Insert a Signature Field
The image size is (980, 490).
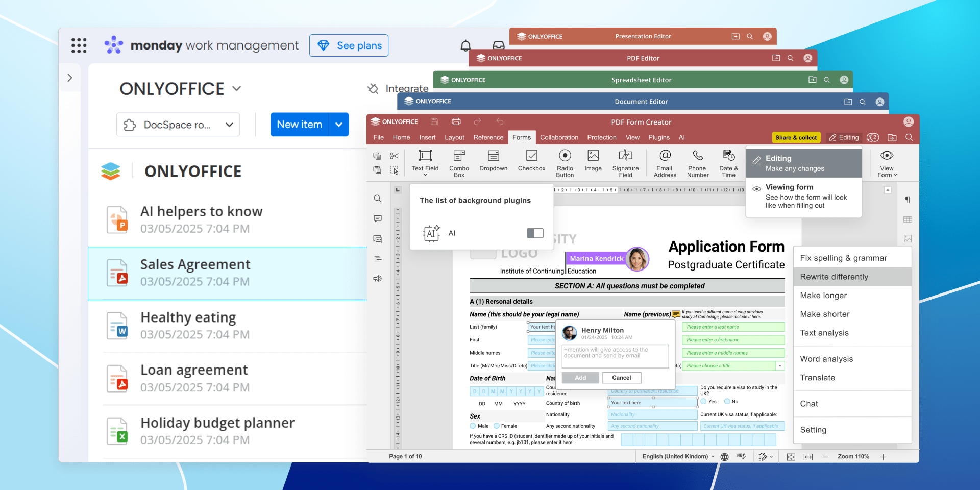coord(625,156)
